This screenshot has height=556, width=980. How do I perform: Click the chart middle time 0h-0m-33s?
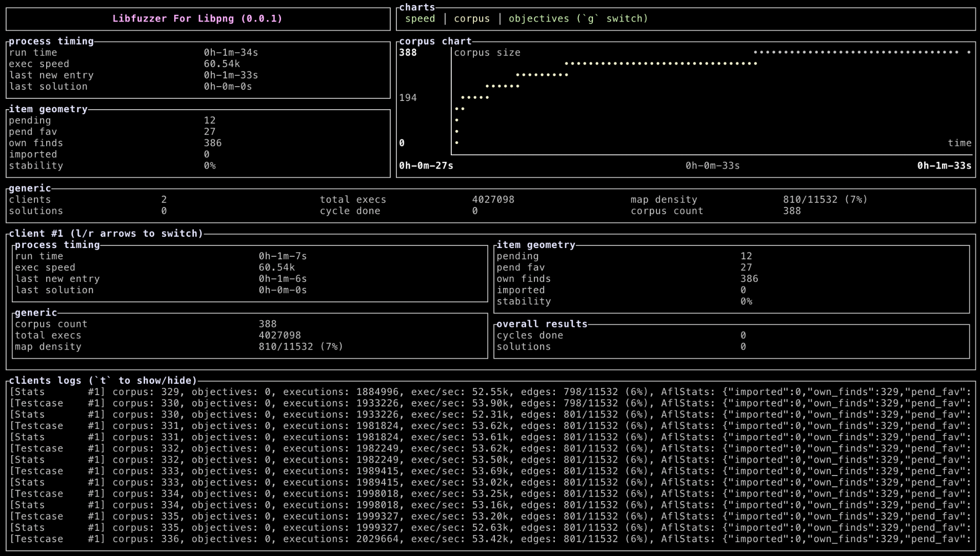[x=712, y=166]
